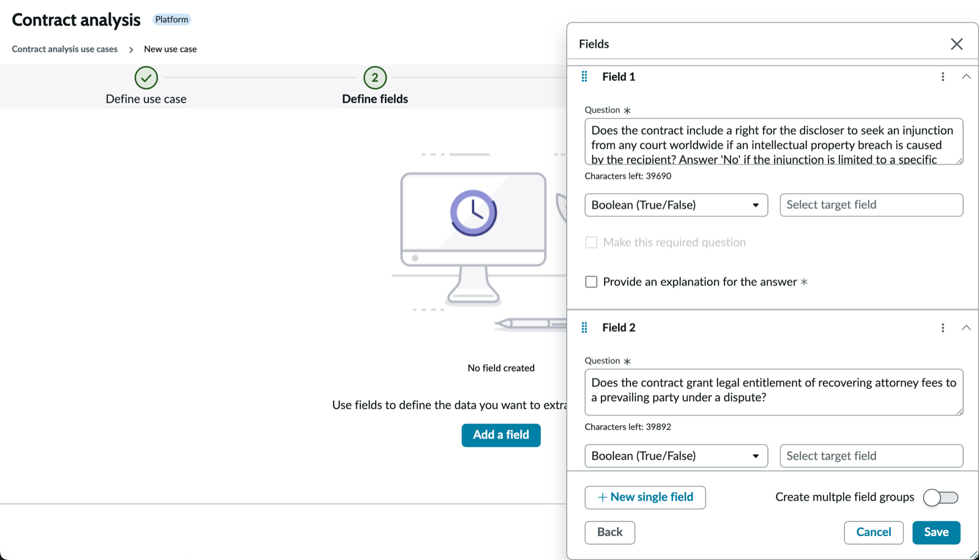Click the Platform badge

point(171,20)
